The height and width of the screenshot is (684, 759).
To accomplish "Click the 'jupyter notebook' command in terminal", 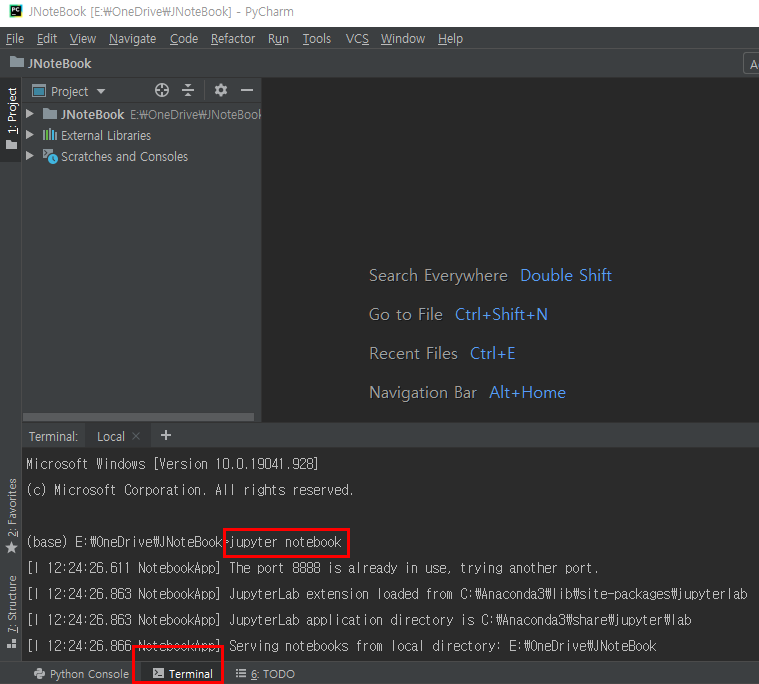I will pos(286,542).
